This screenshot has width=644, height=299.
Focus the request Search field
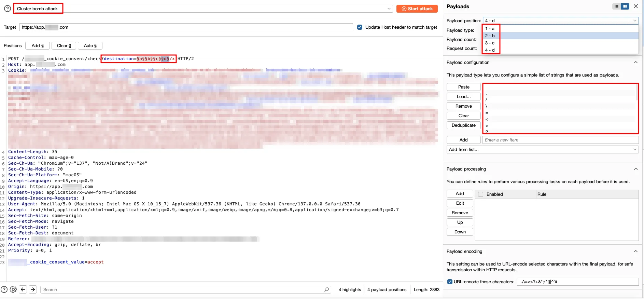pos(185,289)
